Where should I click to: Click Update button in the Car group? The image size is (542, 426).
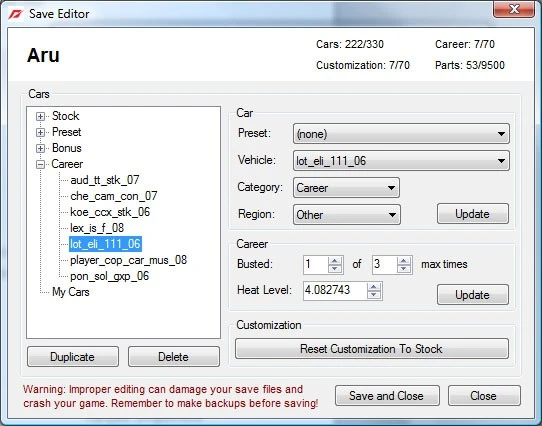coord(473,214)
